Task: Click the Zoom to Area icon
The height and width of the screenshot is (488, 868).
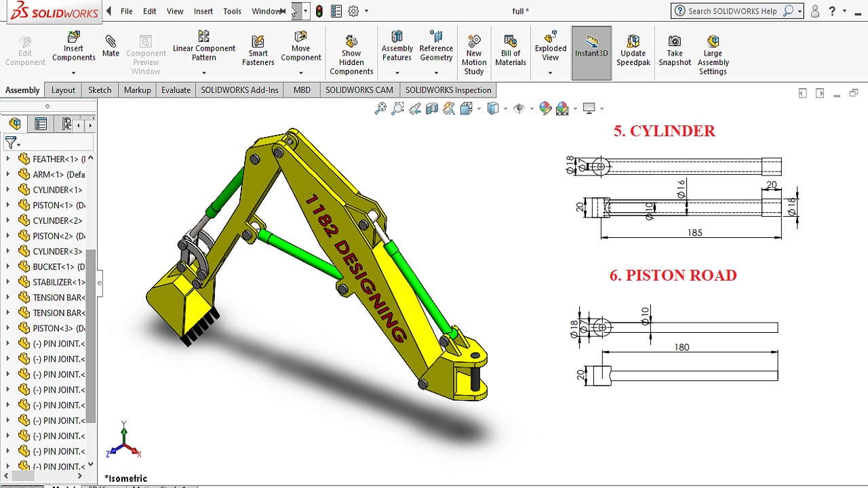Action: click(397, 108)
